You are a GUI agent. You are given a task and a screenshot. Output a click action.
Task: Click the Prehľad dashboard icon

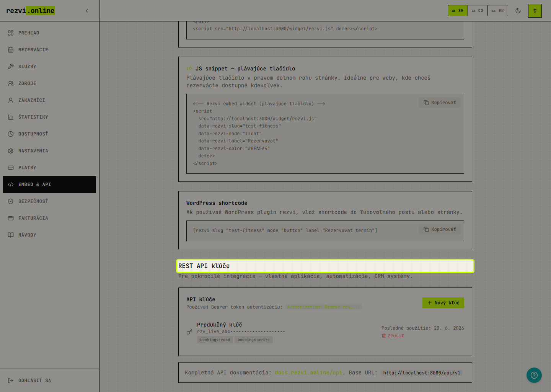click(11, 33)
